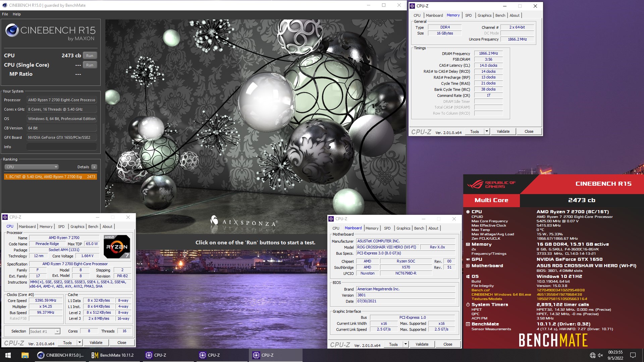Open the Help menu in Cinebench
Viewport: 644px width, 362px height.
(x=17, y=14)
